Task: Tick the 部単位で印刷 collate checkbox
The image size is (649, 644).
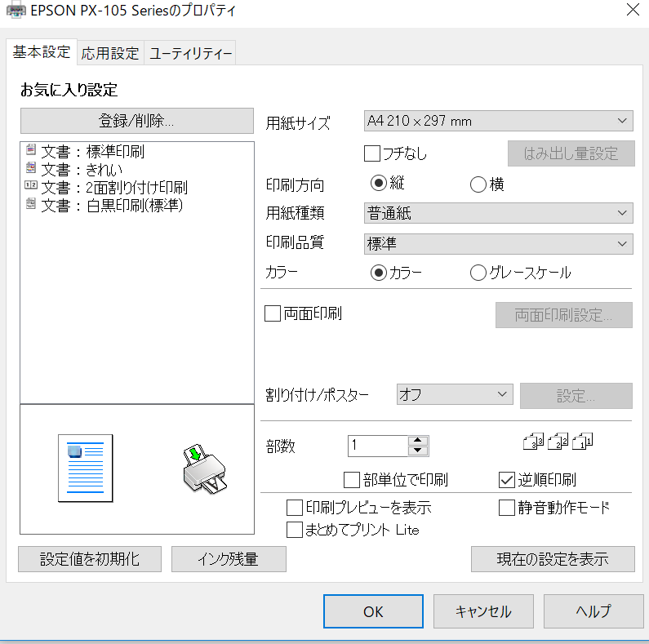Action: tap(352, 480)
